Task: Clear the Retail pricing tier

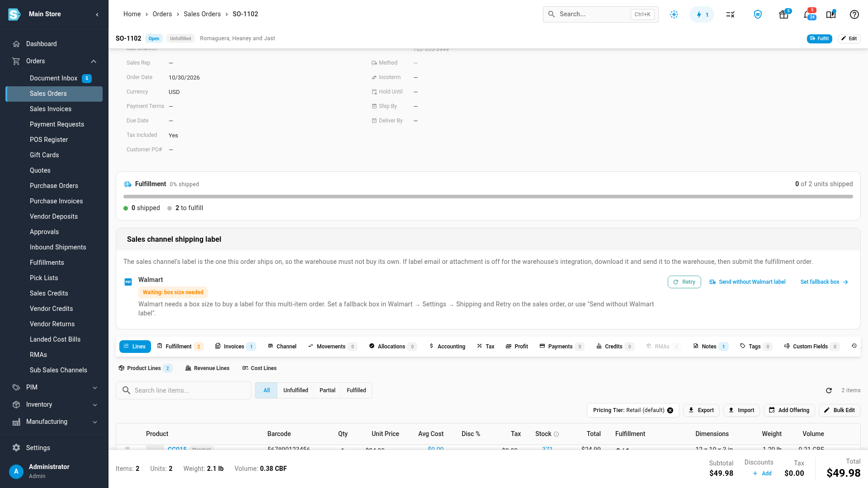Action: 670,410
